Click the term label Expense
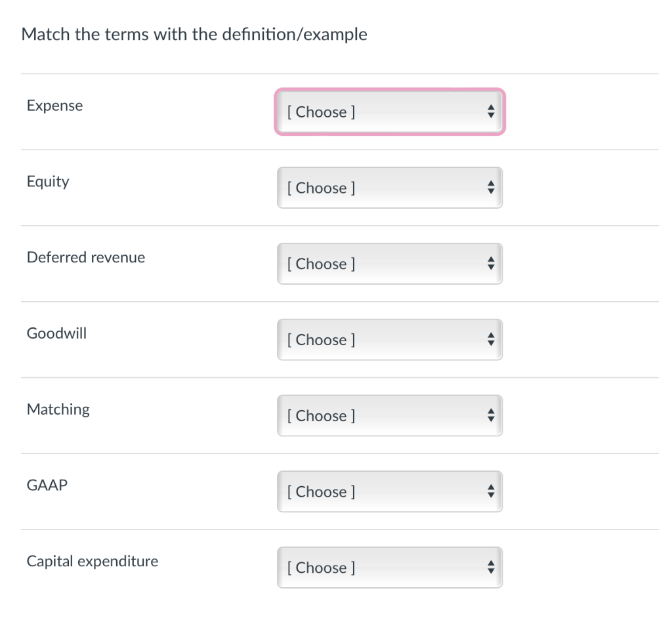 coord(54,105)
